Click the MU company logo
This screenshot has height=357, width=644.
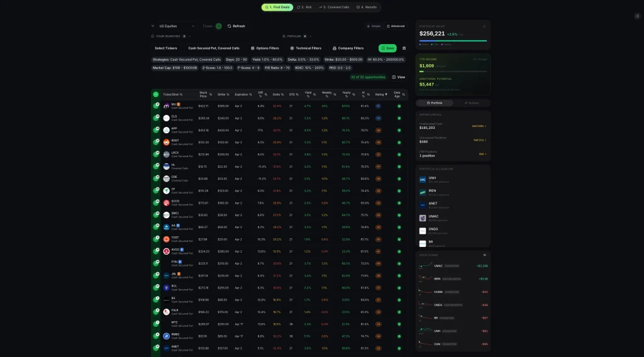click(x=166, y=106)
